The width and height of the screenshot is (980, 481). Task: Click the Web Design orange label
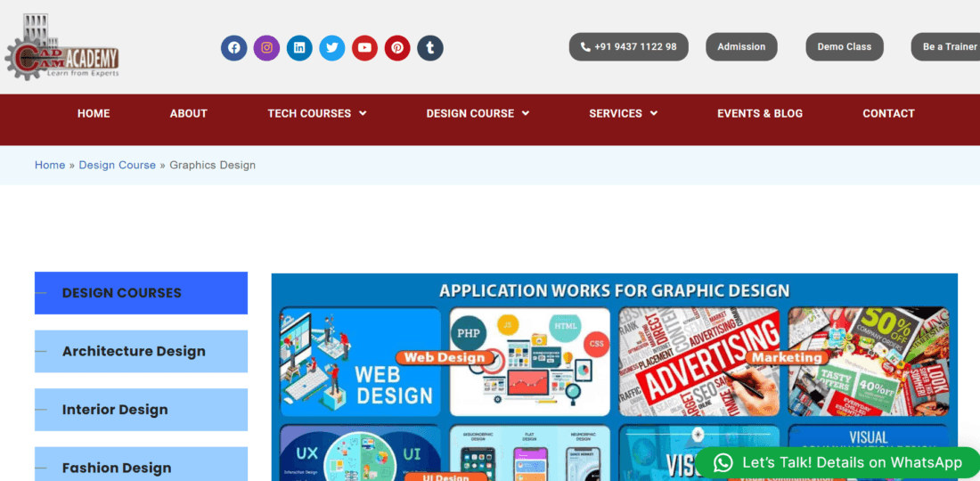445,358
